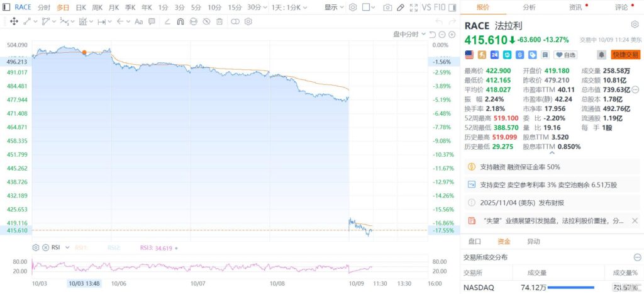Open the 显示 display dropdown
Viewport: 644px width, 294px height.
333,8
